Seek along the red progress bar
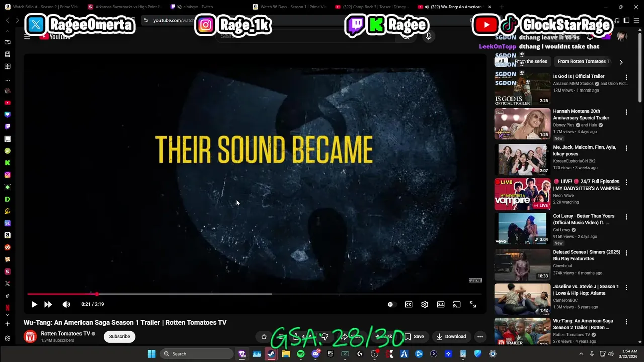Screen dimensions: 644x362 point(255,294)
